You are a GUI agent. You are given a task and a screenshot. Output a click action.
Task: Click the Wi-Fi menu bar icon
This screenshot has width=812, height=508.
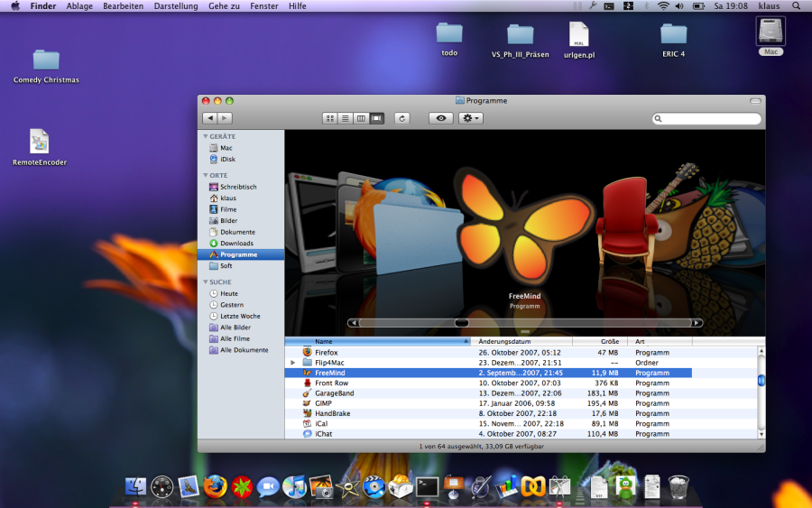pos(663,6)
